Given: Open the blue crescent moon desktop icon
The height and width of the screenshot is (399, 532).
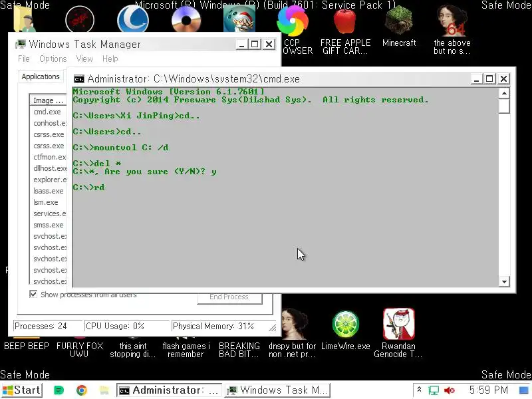Looking at the screenshot, I should pos(132,19).
